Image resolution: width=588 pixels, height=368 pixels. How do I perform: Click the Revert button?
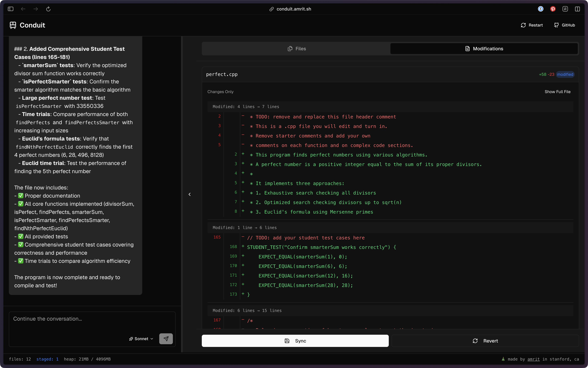pos(485,341)
